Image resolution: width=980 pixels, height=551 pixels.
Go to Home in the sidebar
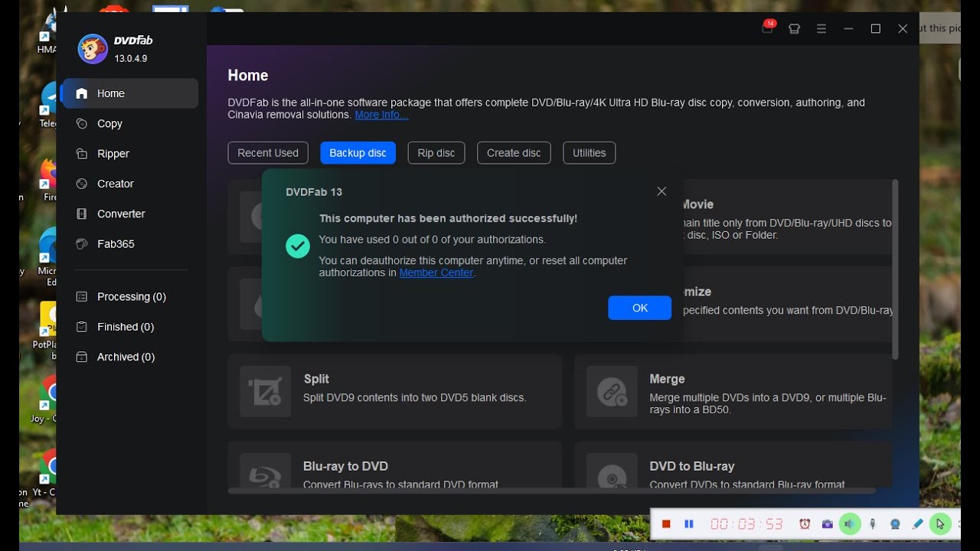(x=129, y=93)
